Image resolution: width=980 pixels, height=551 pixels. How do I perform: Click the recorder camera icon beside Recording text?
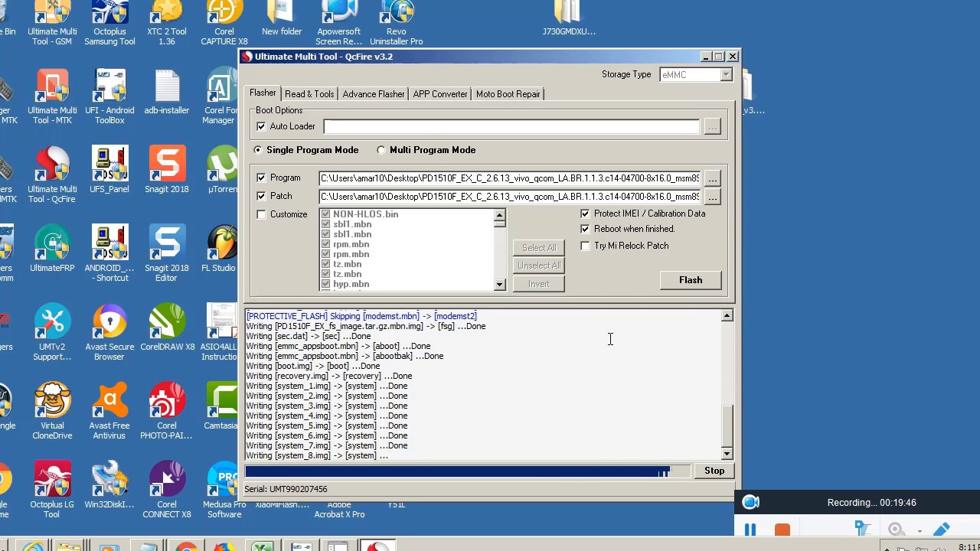click(750, 502)
